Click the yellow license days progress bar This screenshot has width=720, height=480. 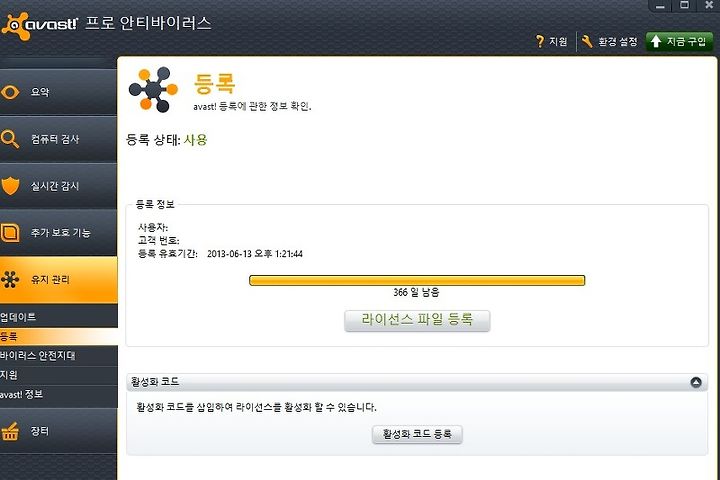click(417, 280)
